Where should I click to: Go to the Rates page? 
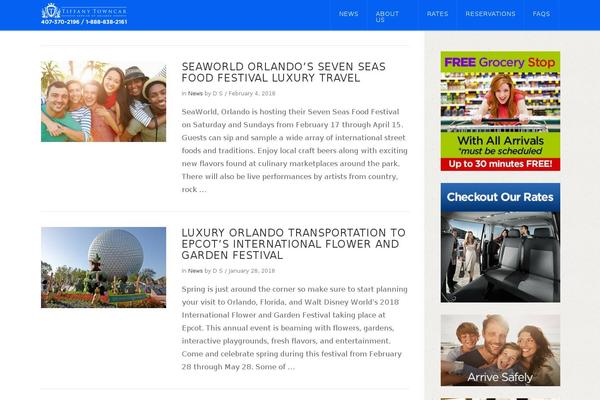click(x=437, y=14)
